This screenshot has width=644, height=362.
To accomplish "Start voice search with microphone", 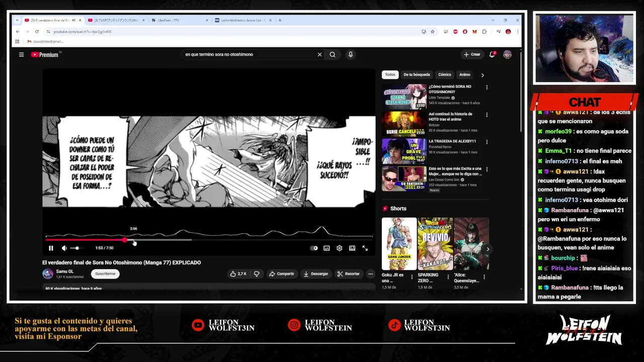I will [351, 54].
